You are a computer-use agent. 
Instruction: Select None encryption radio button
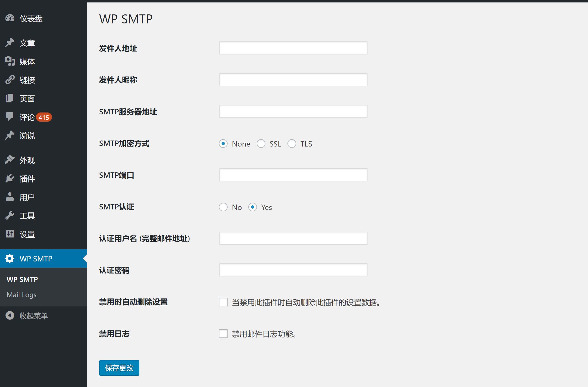coord(223,144)
